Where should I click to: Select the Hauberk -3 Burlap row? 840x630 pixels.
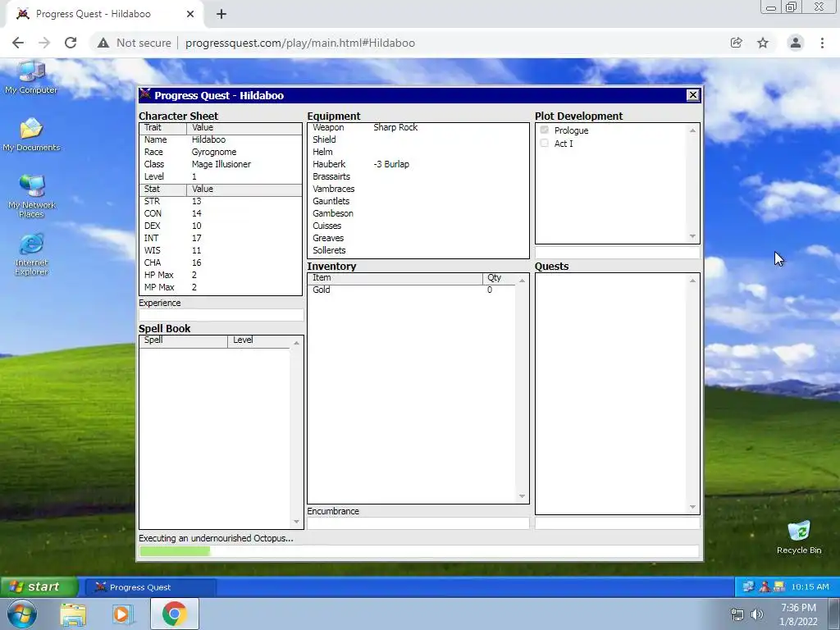[418, 164]
